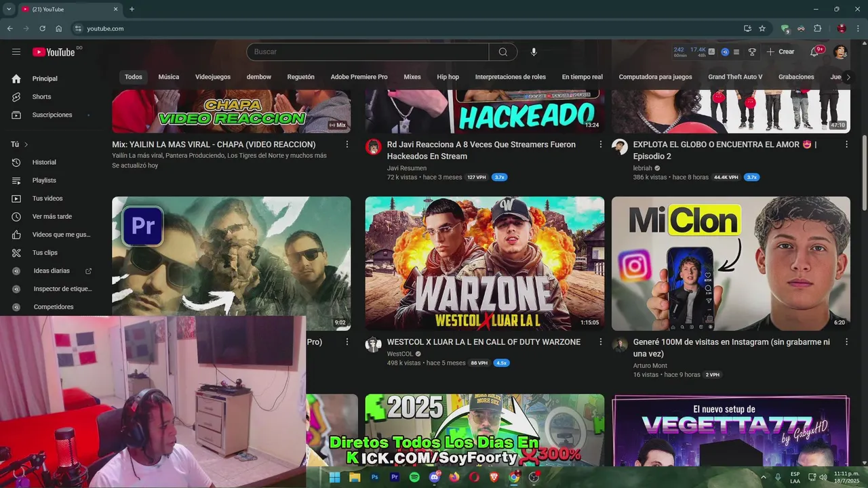
Task: Select the Regueton filter chip
Action: click(x=300, y=77)
